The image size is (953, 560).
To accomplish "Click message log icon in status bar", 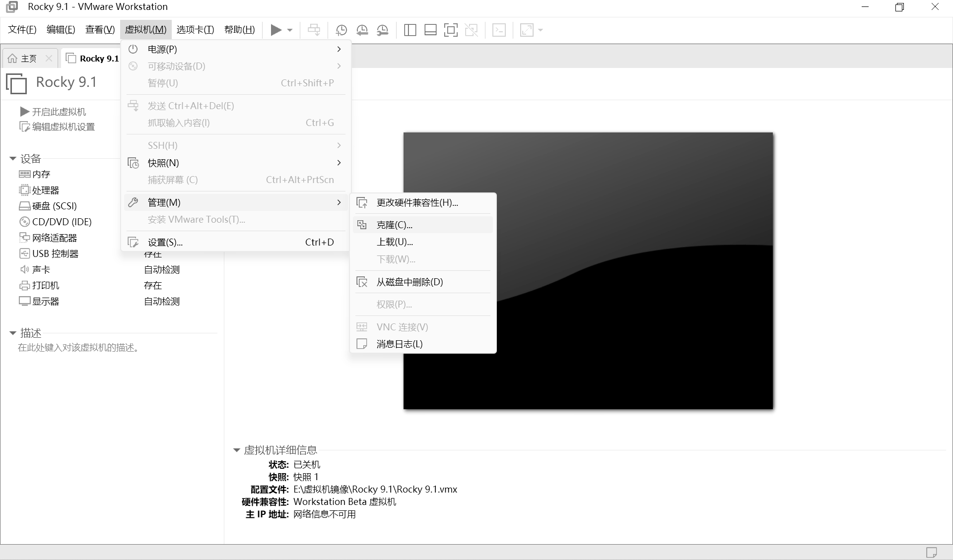I will pyautogui.click(x=931, y=552).
